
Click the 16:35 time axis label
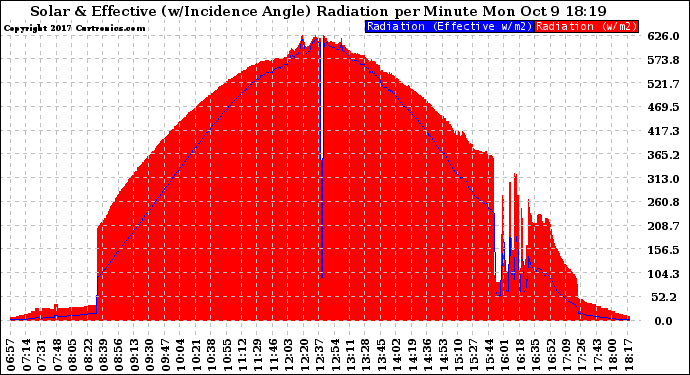pyautogui.click(x=536, y=355)
